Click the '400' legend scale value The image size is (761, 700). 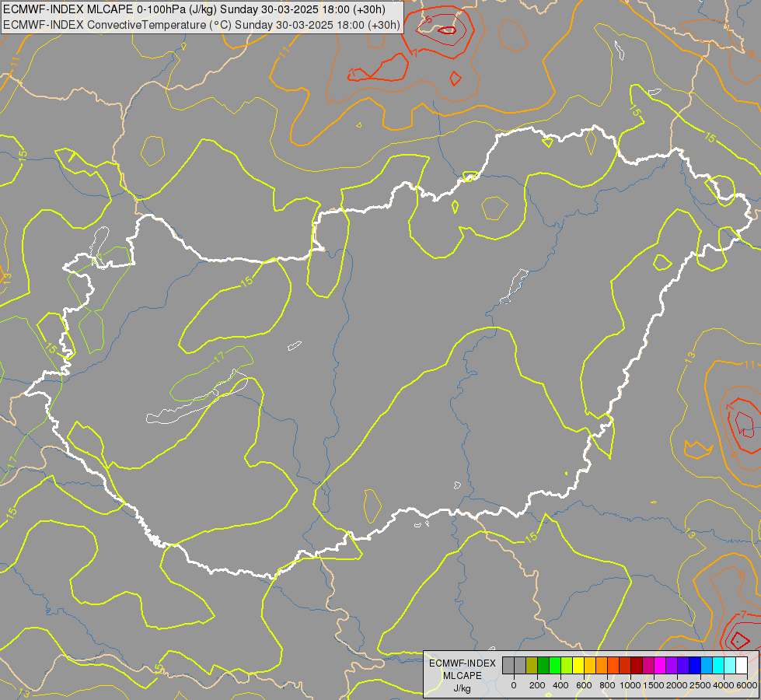[x=560, y=685]
